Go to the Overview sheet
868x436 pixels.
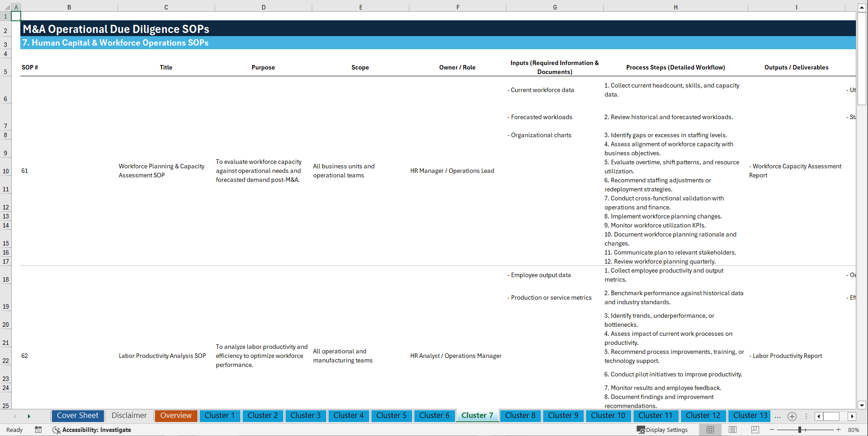tap(176, 416)
